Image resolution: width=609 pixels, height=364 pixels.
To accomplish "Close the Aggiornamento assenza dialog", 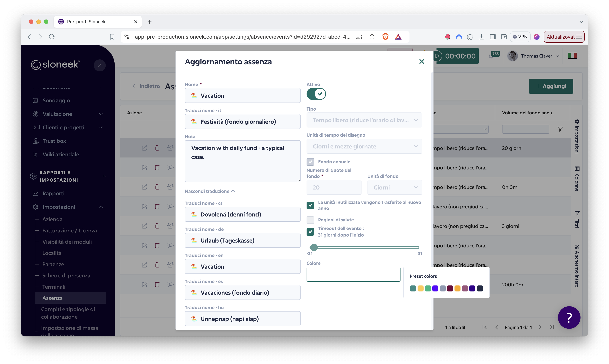I will coord(421,61).
